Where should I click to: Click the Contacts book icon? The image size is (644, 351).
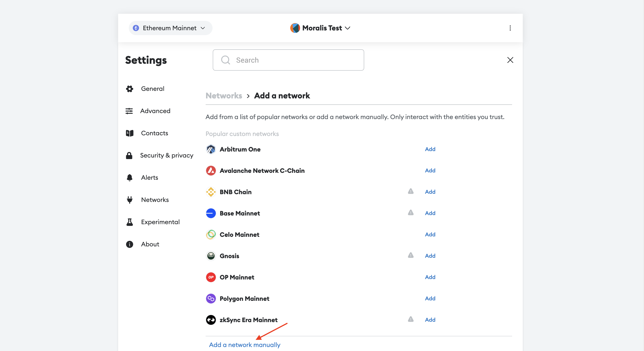[129, 133]
